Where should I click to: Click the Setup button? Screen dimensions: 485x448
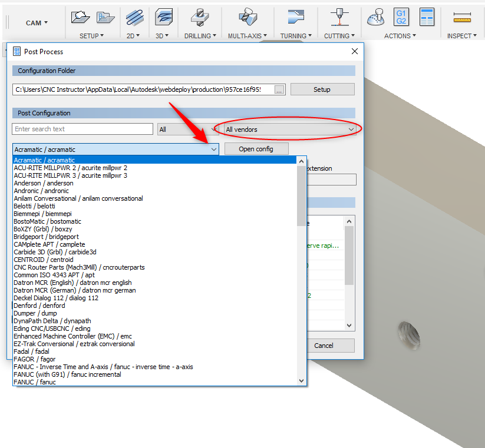(x=322, y=89)
